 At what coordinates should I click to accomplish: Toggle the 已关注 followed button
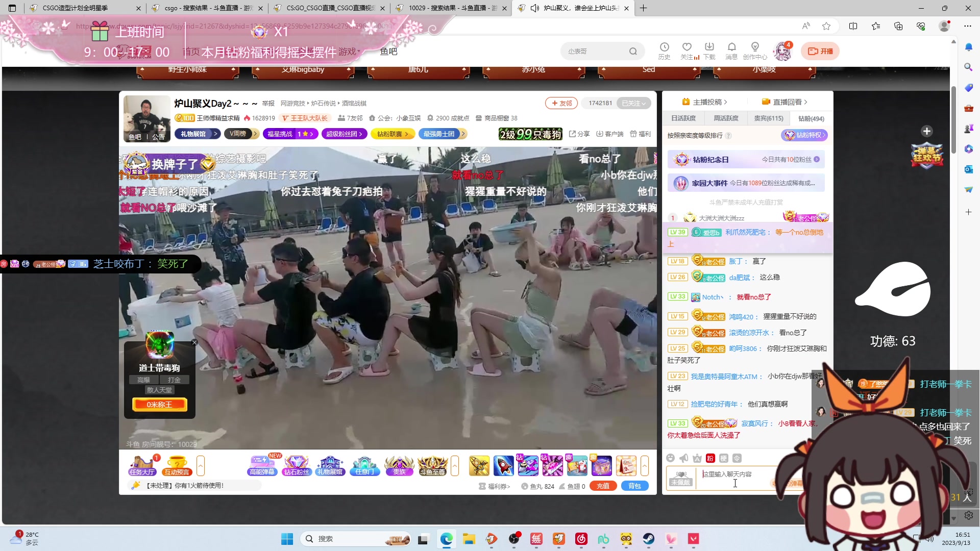tap(634, 103)
